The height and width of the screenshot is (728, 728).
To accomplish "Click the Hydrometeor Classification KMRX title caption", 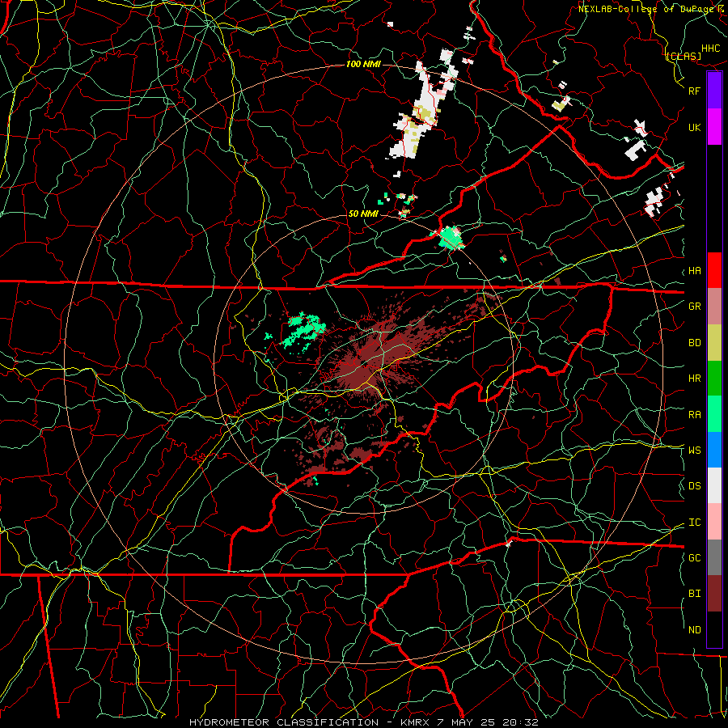I will [364, 722].
